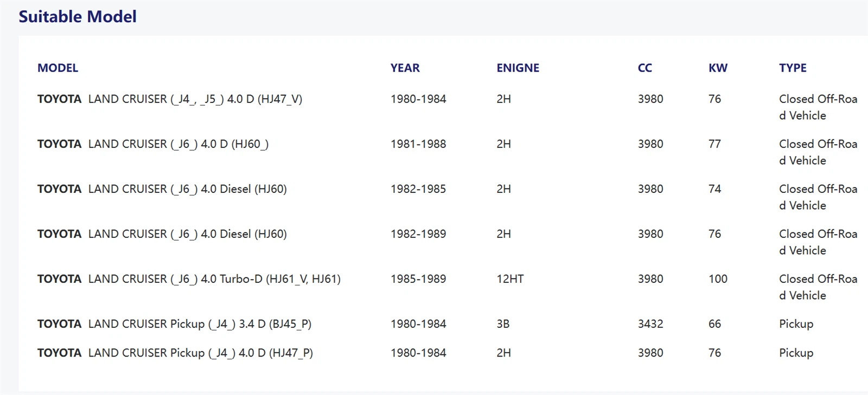Click the year range 1981-1988
Image resolution: width=868 pixels, height=395 pixels.
(x=418, y=144)
